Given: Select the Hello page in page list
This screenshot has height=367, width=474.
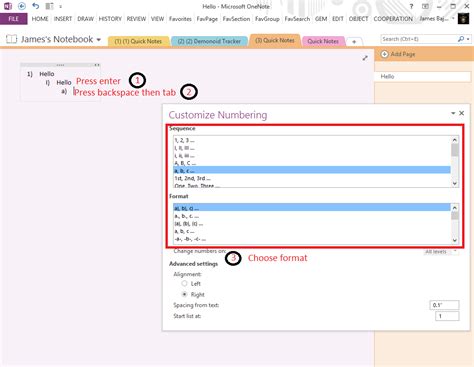Looking at the screenshot, I should pyautogui.click(x=422, y=77).
